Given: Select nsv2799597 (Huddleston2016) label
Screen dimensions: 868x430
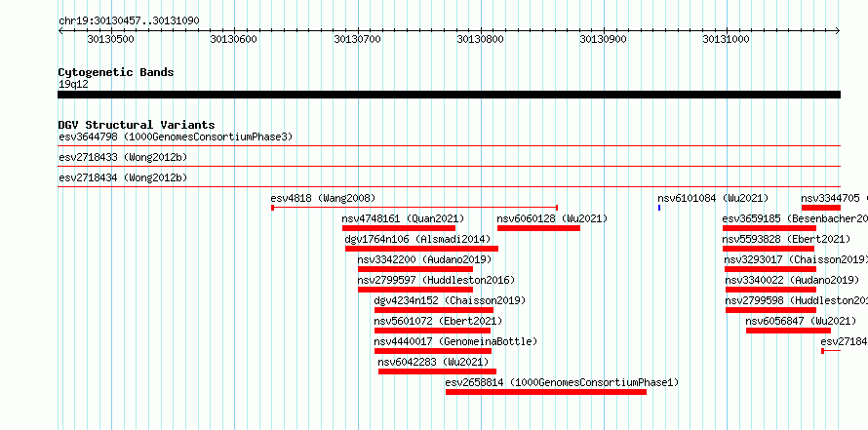Looking at the screenshot, I should (436, 280).
